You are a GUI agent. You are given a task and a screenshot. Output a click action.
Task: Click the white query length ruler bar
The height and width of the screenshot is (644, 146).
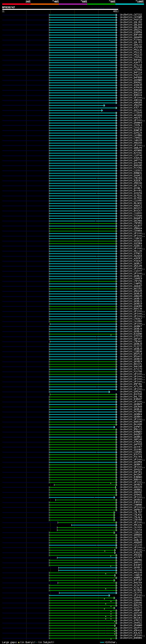tap(60, 10)
